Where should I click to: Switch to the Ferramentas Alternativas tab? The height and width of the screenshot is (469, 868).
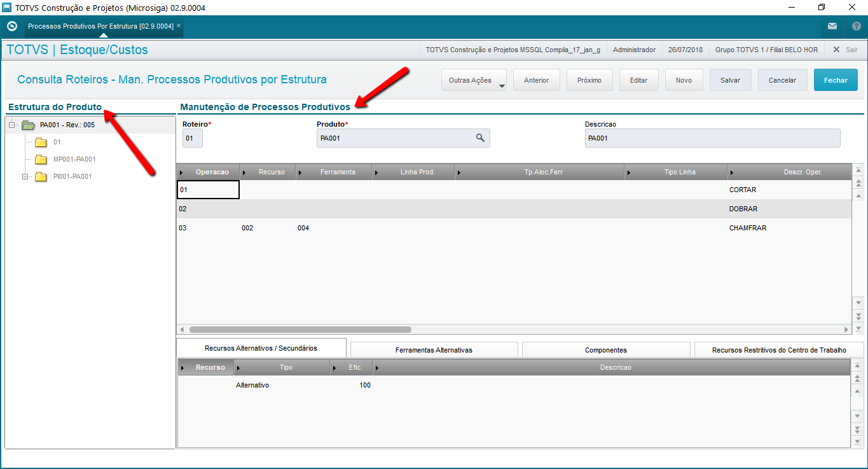[x=434, y=350]
